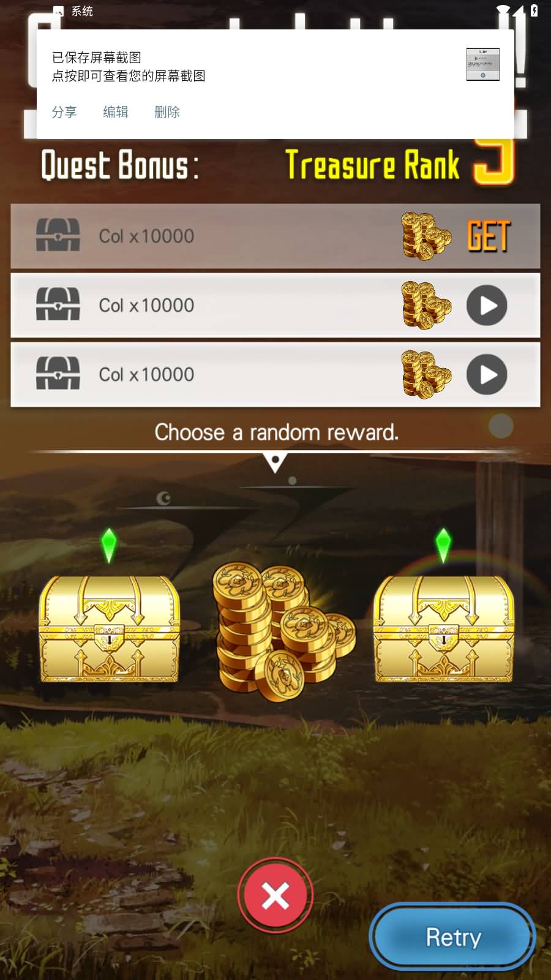Tap the GET label on first reward
551x980 pixels.
click(x=488, y=236)
